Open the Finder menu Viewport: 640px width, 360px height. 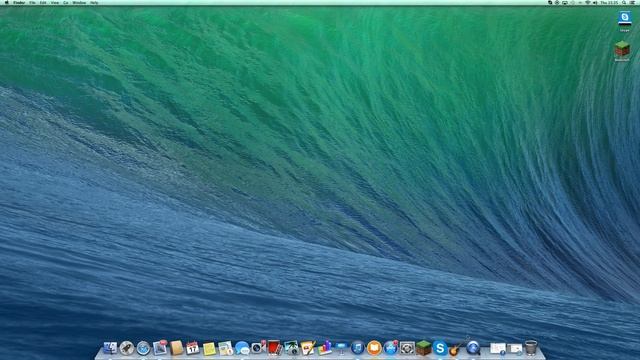point(19,2)
